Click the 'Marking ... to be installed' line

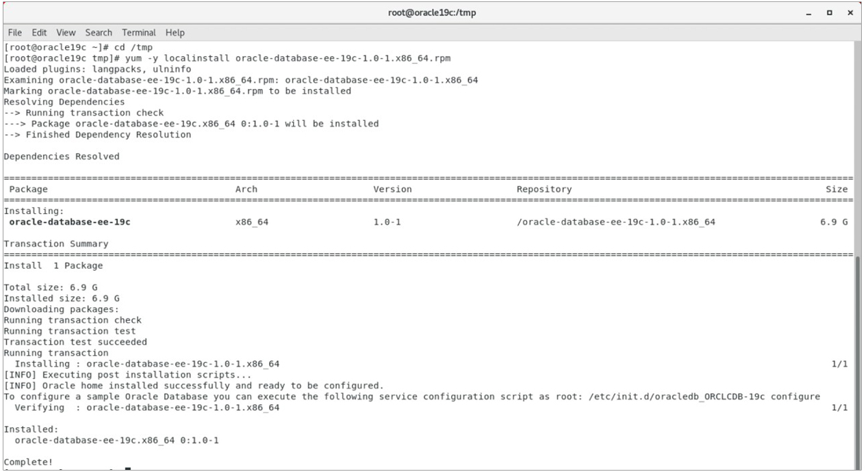click(177, 91)
